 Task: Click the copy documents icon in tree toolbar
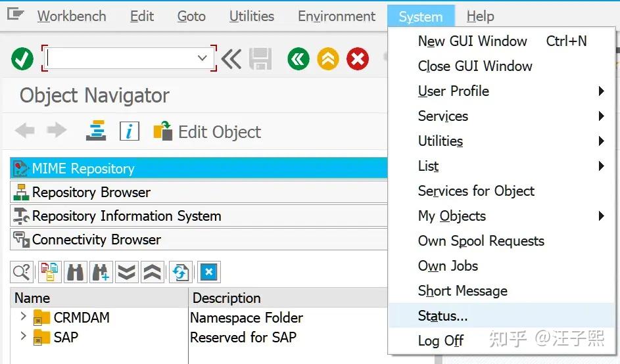[x=50, y=272]
